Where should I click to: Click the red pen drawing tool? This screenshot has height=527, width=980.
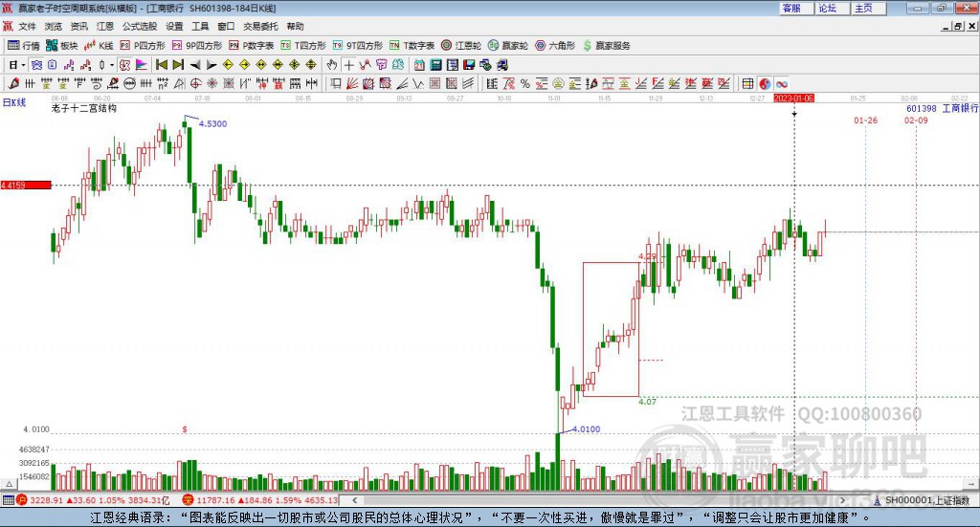coord(13,83)
